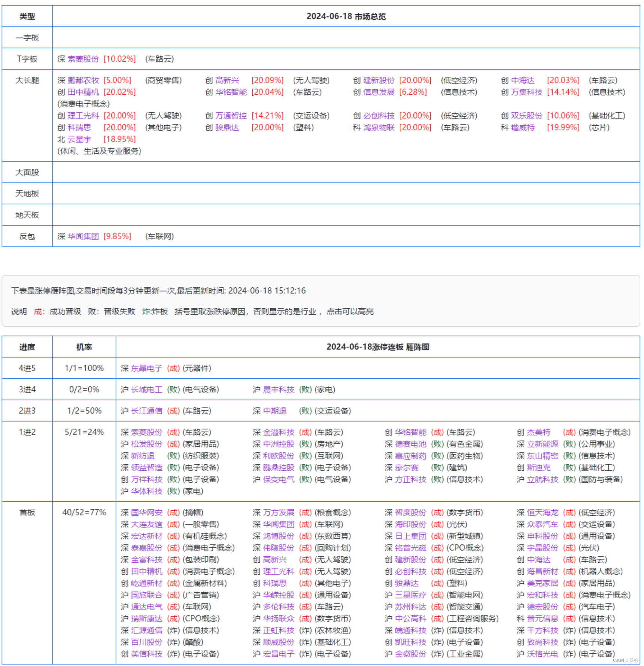Open 长城电工 link in 3进4 row
644x666 pixels.
pyautogui.click(x=147, y=389)
